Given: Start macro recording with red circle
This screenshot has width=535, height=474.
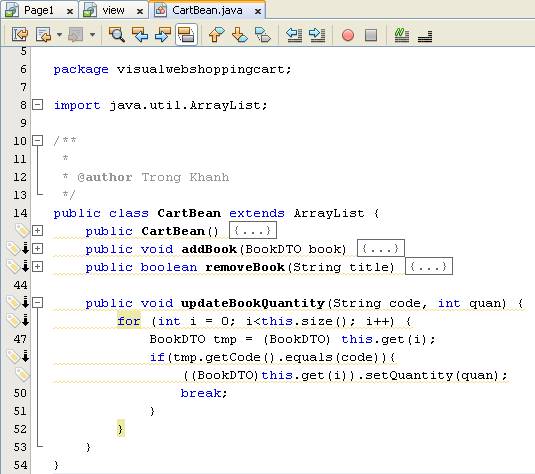Looking at the screenshot, I should pos(348,35).
